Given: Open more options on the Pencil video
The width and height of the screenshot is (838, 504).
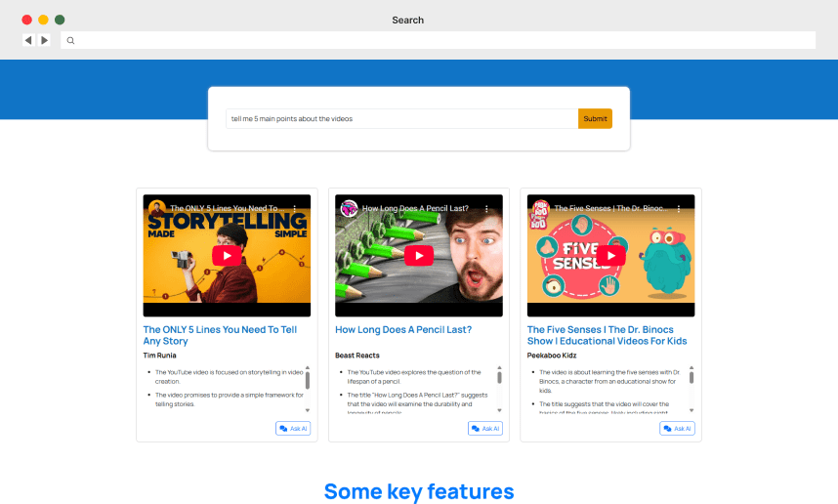Looking at the screenshot, I should 488,209.
